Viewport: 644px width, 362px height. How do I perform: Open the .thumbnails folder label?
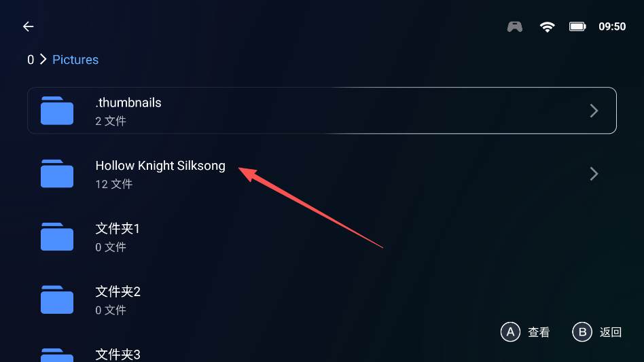click(x=128, y=103)
